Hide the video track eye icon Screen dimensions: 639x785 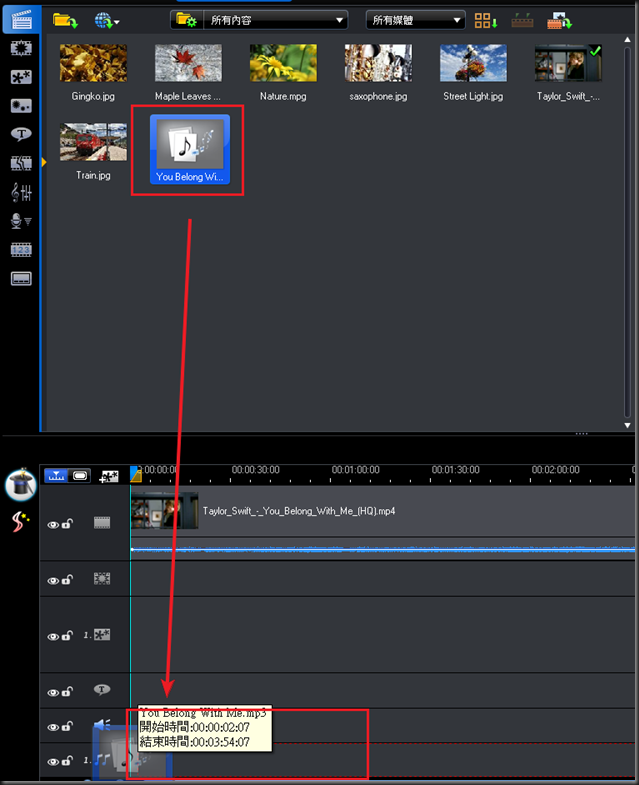53,525
